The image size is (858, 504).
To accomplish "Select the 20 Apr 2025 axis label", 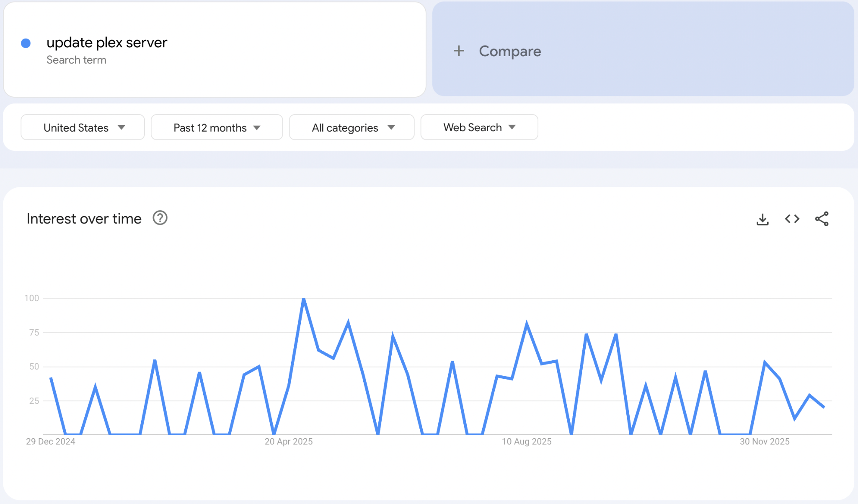I will [289, 442].
